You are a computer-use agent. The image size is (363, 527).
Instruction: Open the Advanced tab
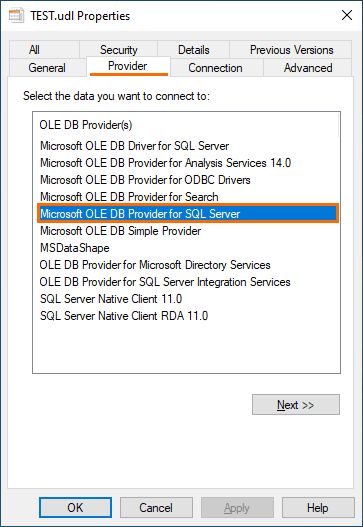tap(308, 68)
